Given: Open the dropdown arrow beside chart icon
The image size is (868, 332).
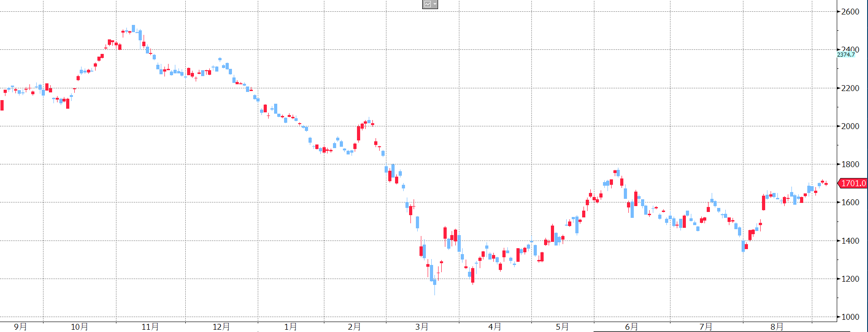Looking at the screenshot, I should pyautogui.click(x=435, y=4).
